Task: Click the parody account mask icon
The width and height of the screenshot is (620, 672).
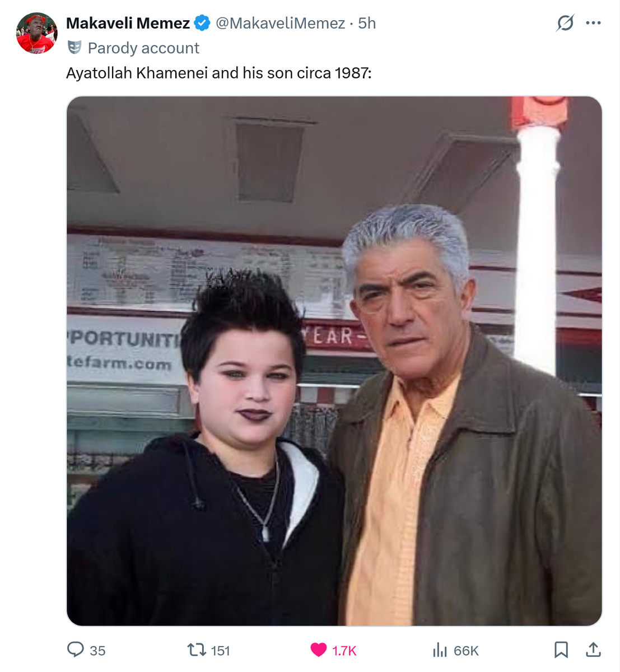Action: tap(74, 48)
